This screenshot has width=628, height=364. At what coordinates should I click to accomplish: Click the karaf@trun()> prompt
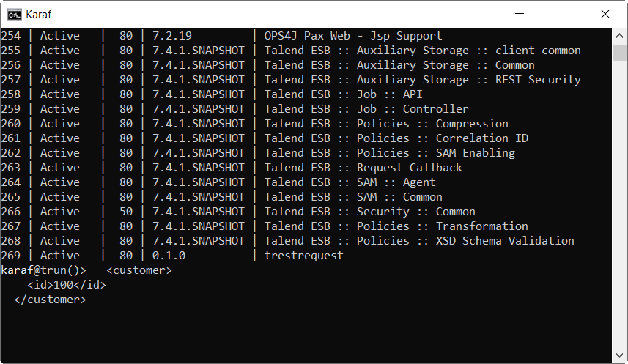43,270
